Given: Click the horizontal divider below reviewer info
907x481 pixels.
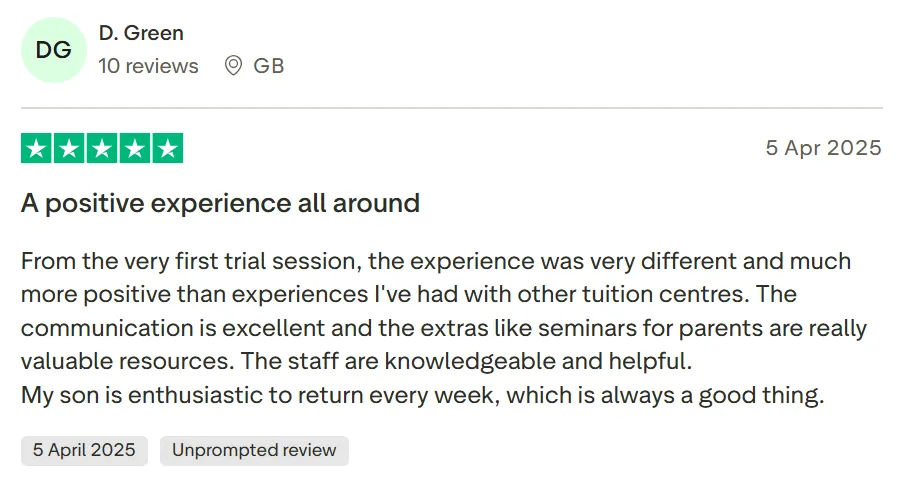Looking at the screenshot, I should click(x=452, y=108).
